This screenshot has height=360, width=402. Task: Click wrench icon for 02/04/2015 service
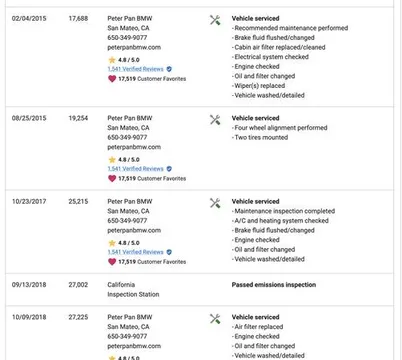pyautogui.click(x=215, y=20)
